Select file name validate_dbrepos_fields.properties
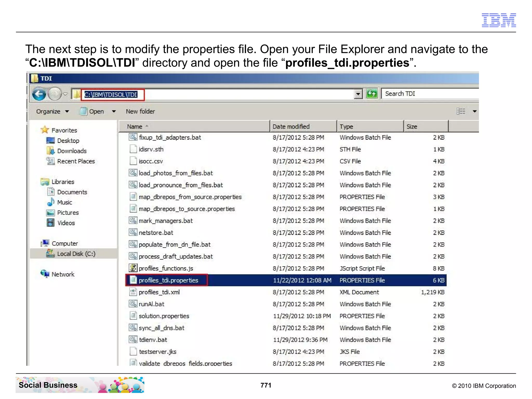The width and height of the screenshot is (532, 399). click(185, 363)
